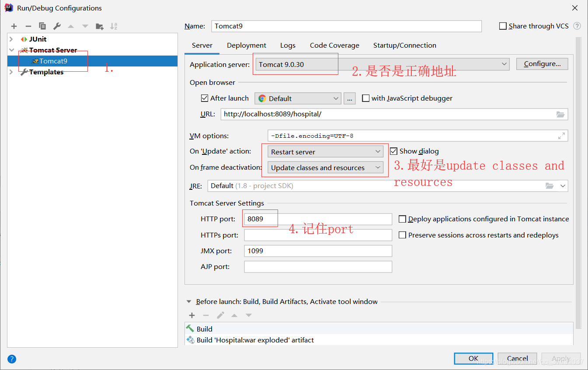Enable with JavaScript debugger option

(366, 98)
